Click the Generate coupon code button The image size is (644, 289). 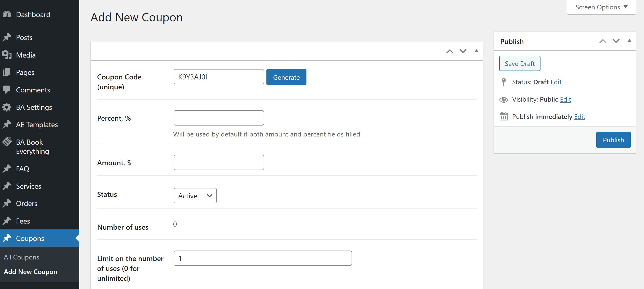click(286, 77)
